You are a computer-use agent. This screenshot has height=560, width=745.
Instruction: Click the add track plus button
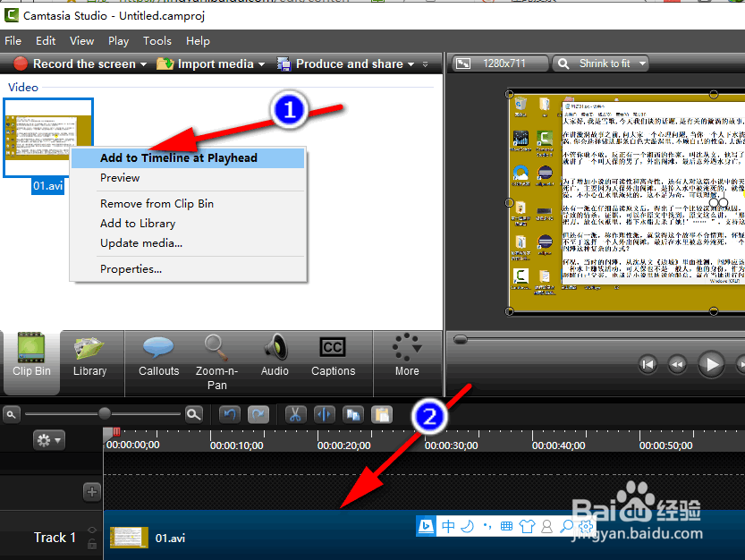pos(92,491)
